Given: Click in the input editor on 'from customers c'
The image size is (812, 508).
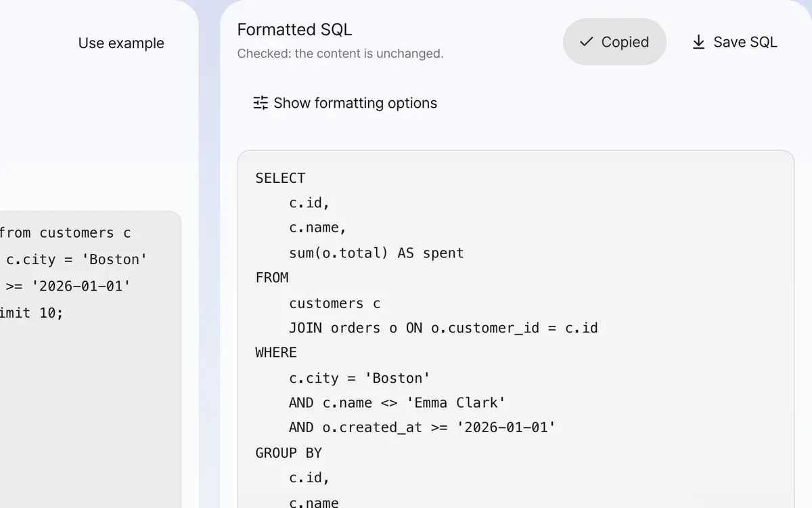Looking at the screenshot, I should [x=66, y=233].
